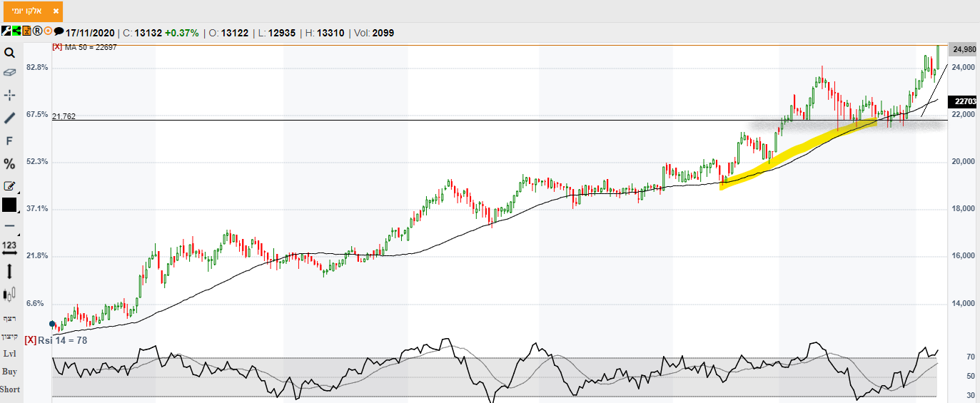Select the magnifier zoom tool

click(9, 53)
